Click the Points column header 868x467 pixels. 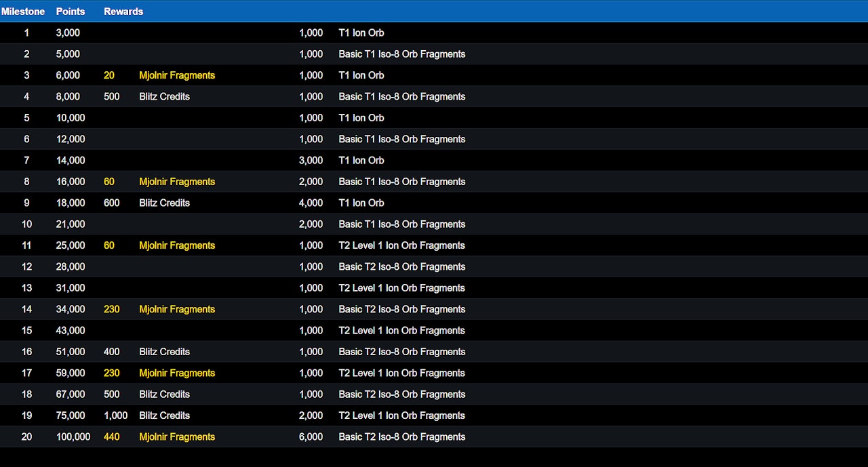point(71,12)
